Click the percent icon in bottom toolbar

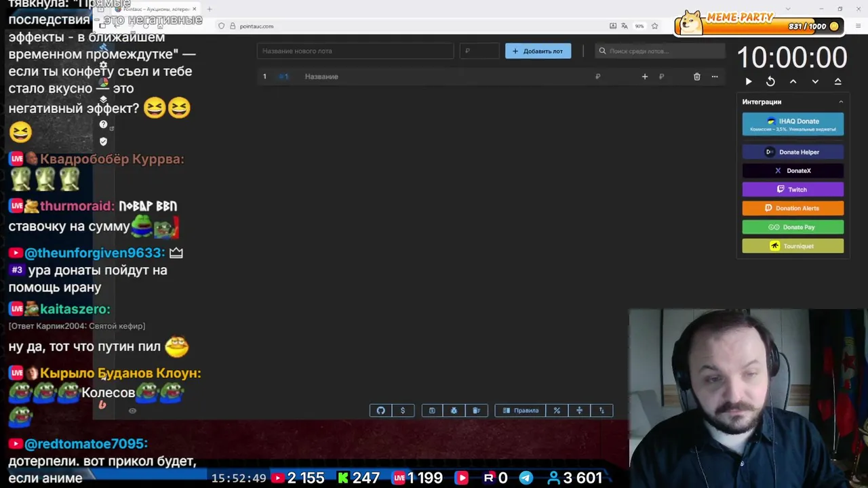click(x=557, y=410)
